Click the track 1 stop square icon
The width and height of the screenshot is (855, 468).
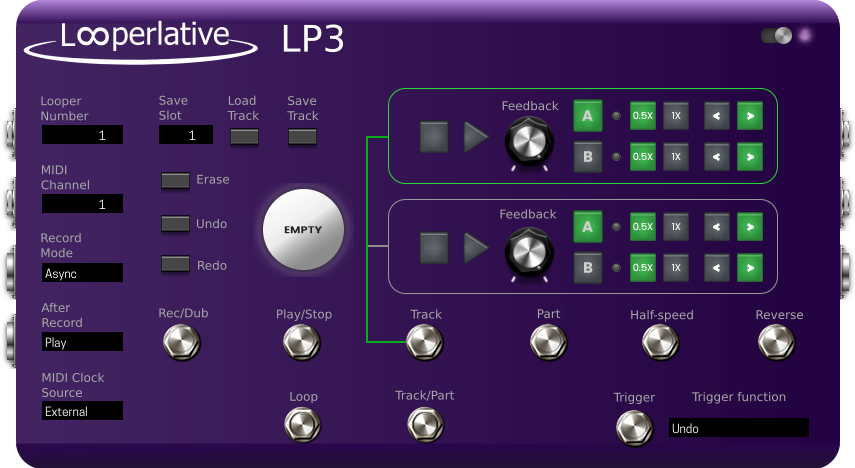434,137
